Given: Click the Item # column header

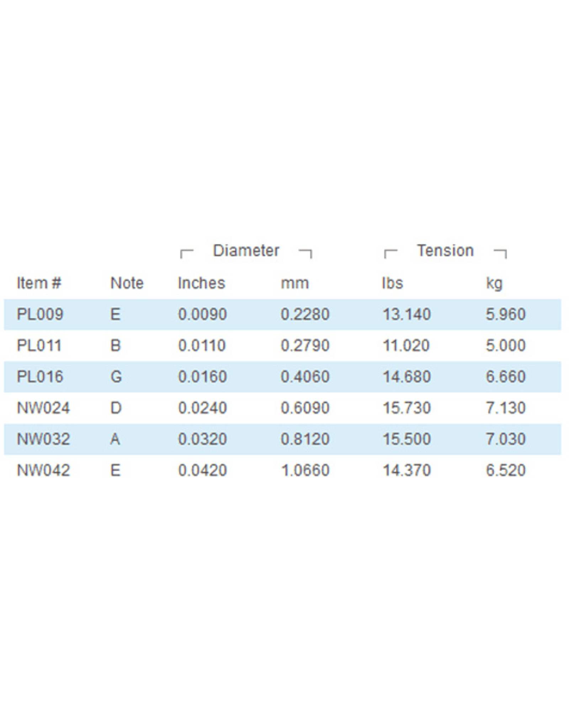Looking at the screenshot, I should coord(39,283).
